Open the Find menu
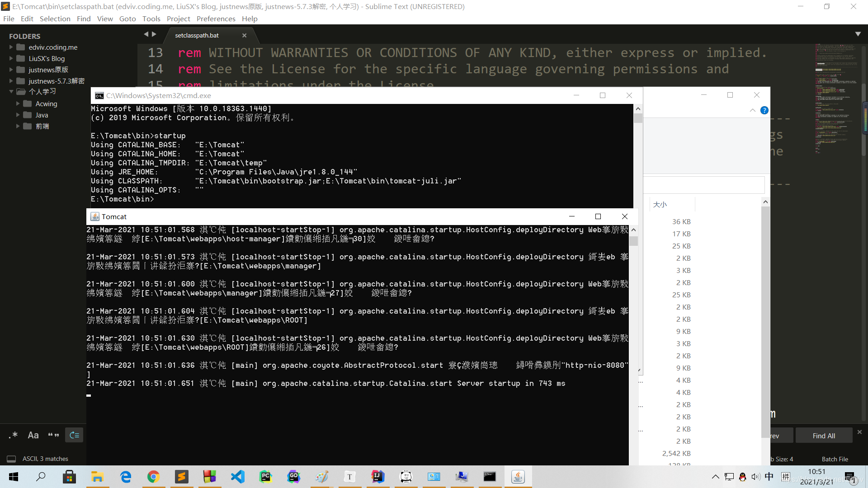This screenshot has width=868, height=488. pos(84,19)
